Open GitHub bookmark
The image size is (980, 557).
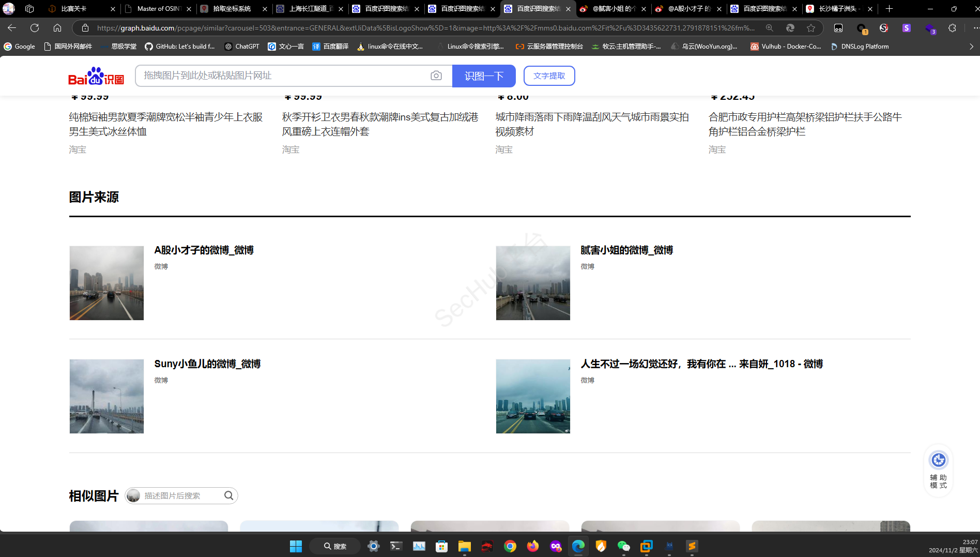[179, 47]
